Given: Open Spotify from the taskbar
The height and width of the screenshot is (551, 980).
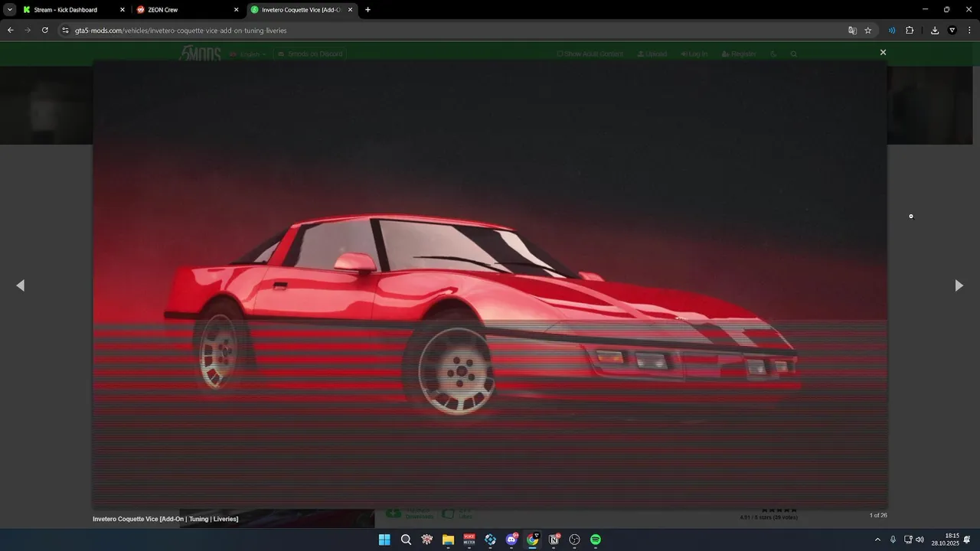Looking at the screenshot, I should (596, 540).
